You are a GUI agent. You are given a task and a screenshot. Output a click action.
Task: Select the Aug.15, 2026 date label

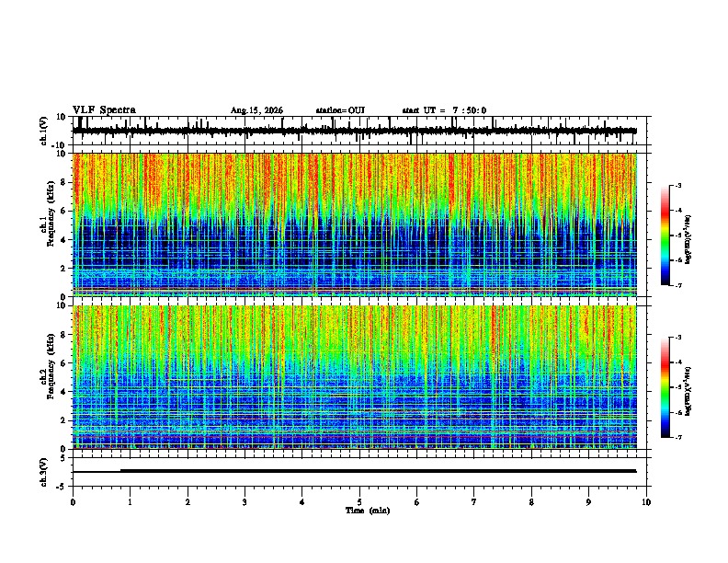[256, 110]
